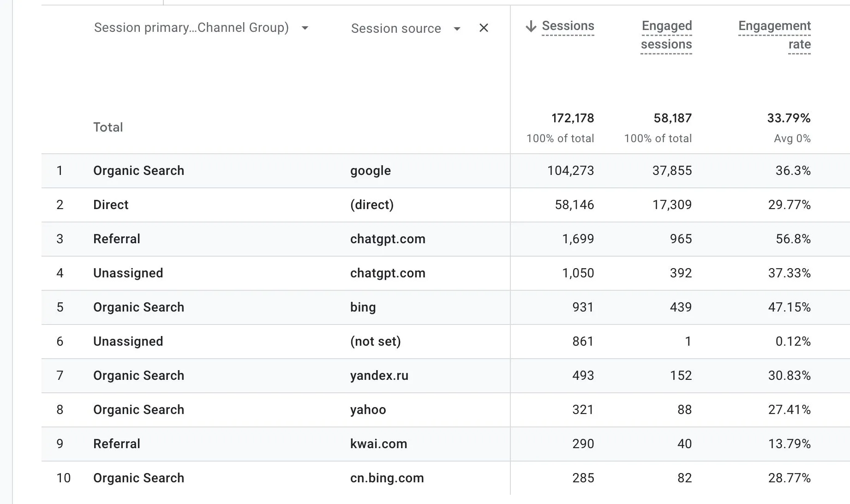The height and width of the screenshot is (504, 850).
Task: Select cn.bing.com source cell
Action: [x=387, y=478]
